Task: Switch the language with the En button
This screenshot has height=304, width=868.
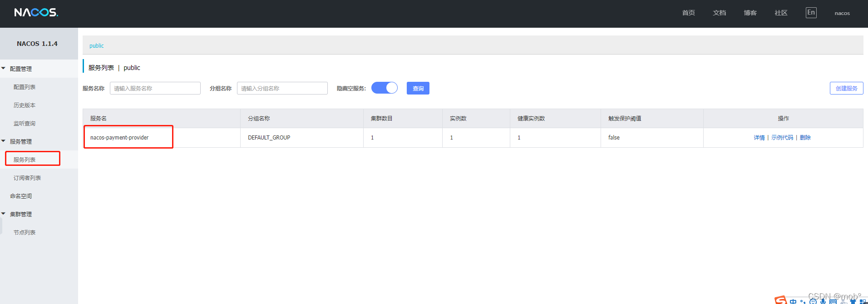Action: point(811,13)
